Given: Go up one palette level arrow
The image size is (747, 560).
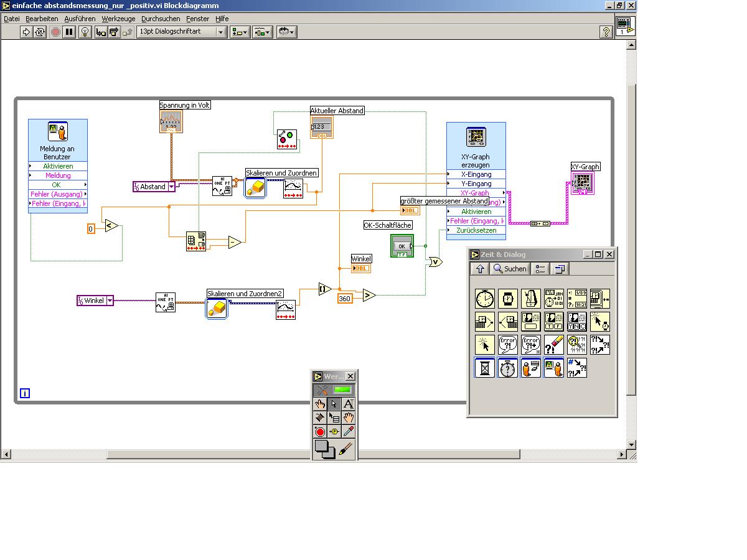Looking at the screenshot, I should (480, 269).
